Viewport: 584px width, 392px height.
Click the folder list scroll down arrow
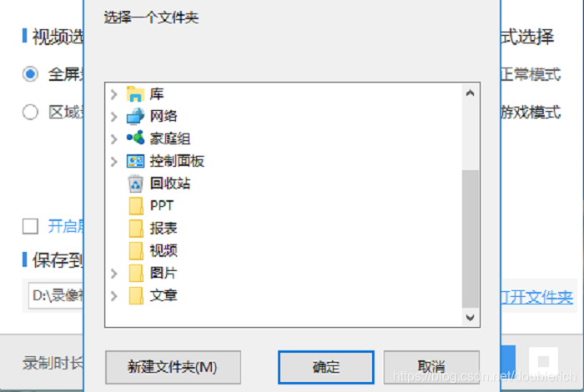coord(470,318)
